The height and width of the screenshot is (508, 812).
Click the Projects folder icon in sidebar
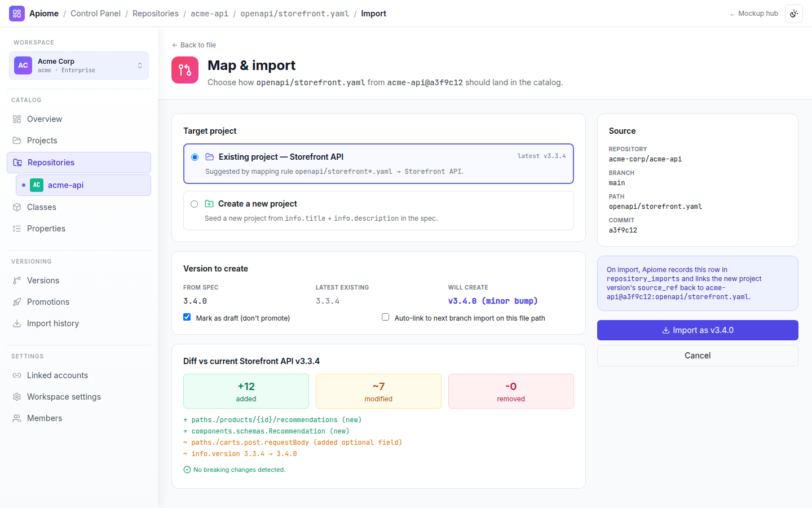(x=17, y=141)
